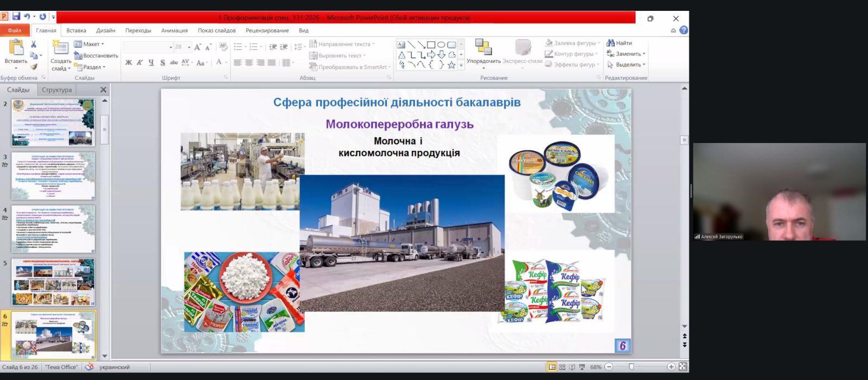The image size is (868, 380).
Task: Expand the Макет layout dropdown
Action: point(90,44)
